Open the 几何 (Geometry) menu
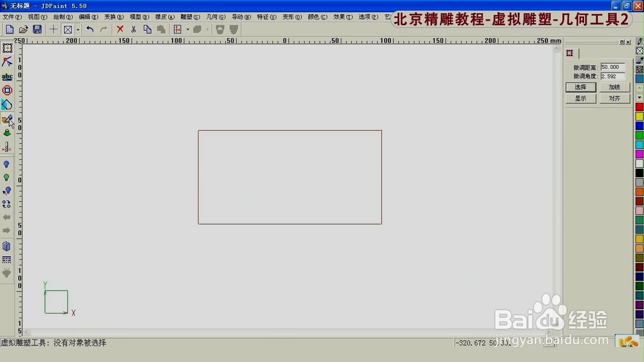644x362 pixels. click(x=216, y=17)
